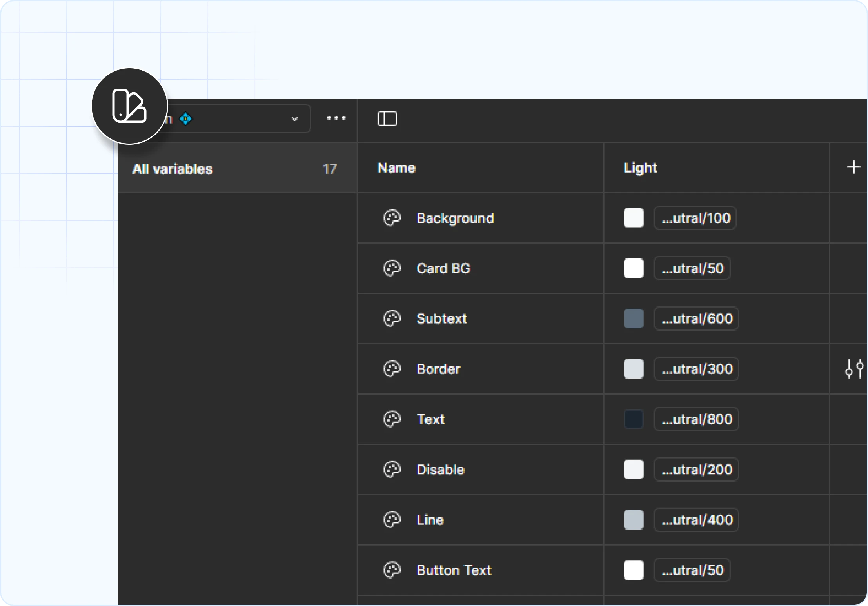Screen dimensions: 868x606
Task: Toggle the sidebar panel icon
Action: pos(387,118)
